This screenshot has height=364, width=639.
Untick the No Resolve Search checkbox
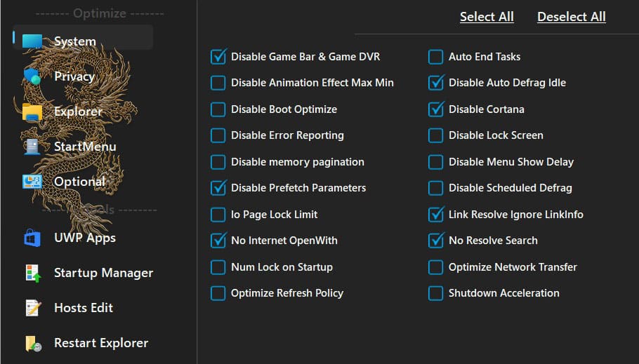pos(435,241)
